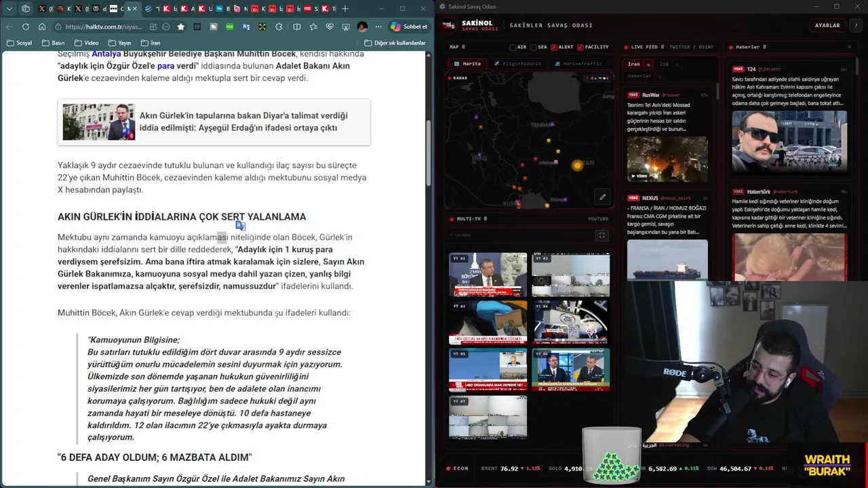Image resolution: width=868 pixels, height=488 pixels.
Task: Switch to the FlightRadar24 tab
Action: tap(519, 64)
